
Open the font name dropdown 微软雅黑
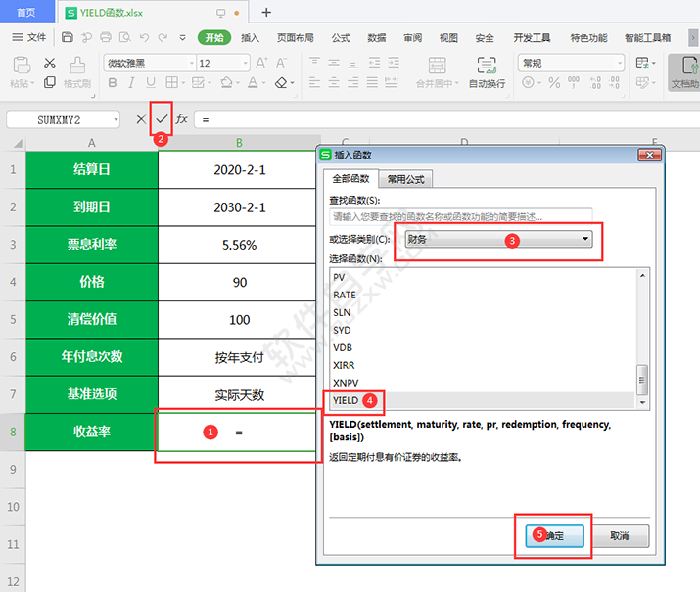[x=192, y=63]
